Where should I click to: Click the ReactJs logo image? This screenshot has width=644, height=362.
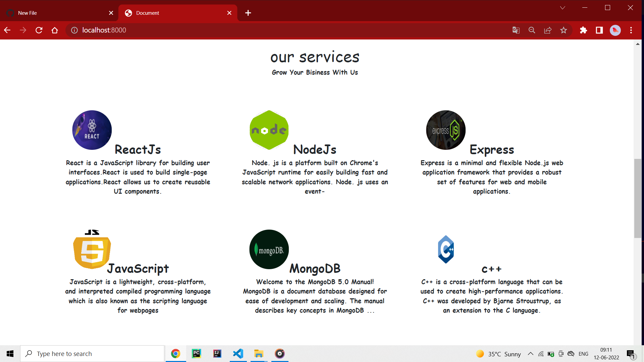pyautogui.click(x=92, y=130)
